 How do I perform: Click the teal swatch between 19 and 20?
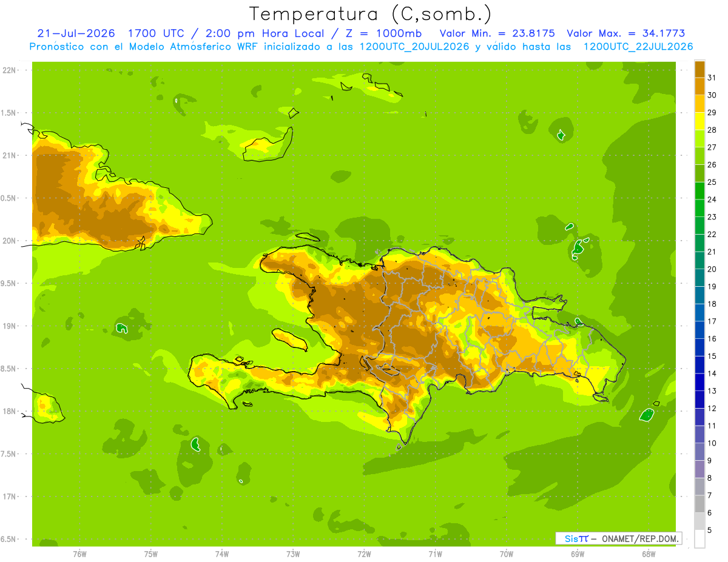pos(699,278)
